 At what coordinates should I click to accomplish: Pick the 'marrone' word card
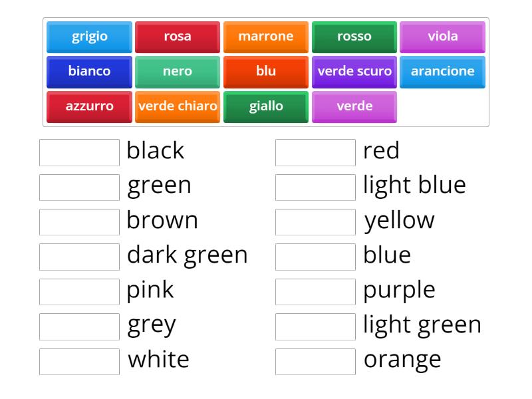(266, 37)
